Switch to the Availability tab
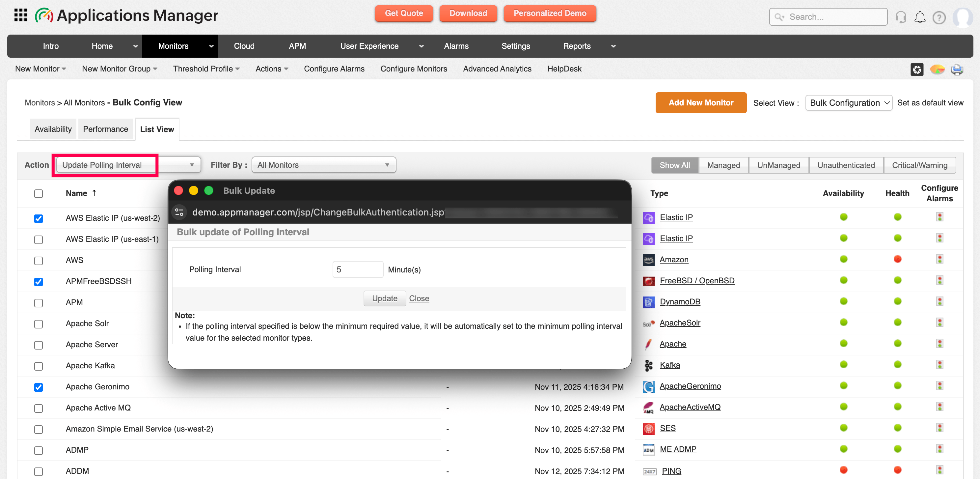The height and width of the screenshot is (479, 980). point(53,129)
